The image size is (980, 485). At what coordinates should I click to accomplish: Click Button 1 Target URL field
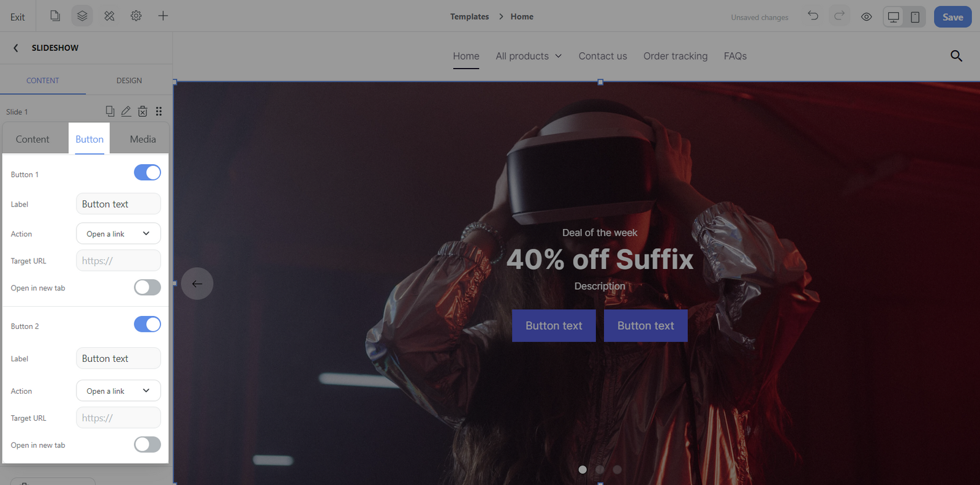pyautogui.click(x=118, y=260)
